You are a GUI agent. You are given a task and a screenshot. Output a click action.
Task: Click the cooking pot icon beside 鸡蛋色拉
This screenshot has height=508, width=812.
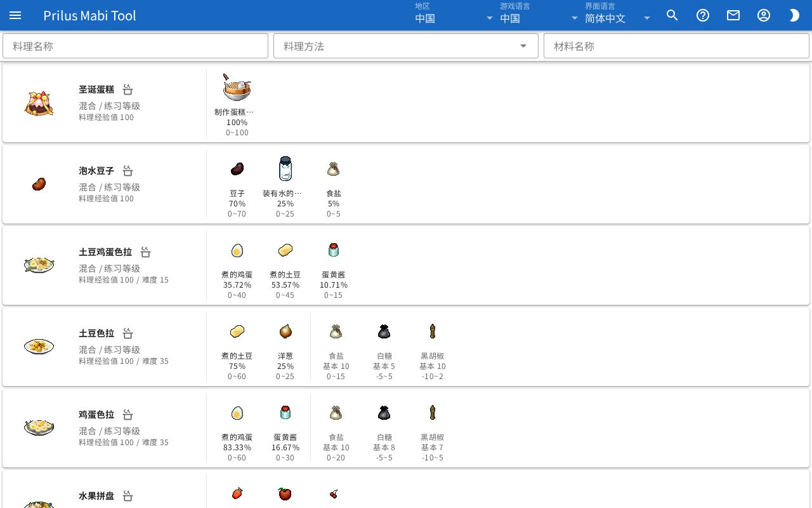128,415
